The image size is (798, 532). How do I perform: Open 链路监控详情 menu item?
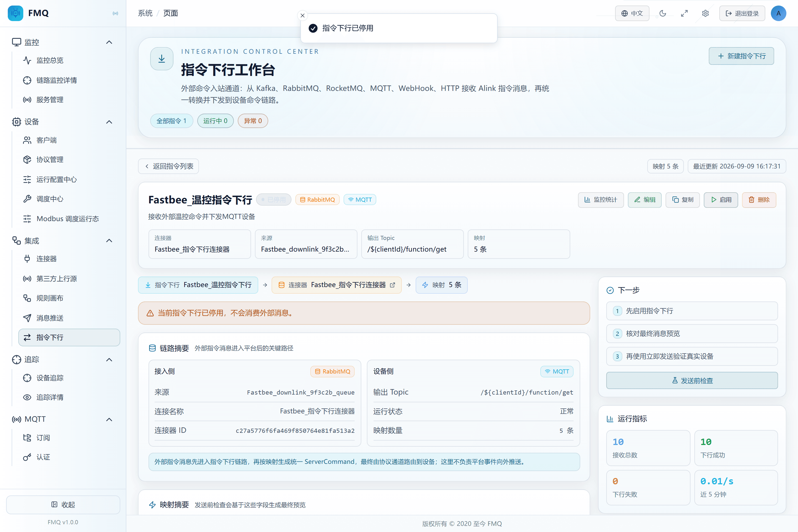69,80
